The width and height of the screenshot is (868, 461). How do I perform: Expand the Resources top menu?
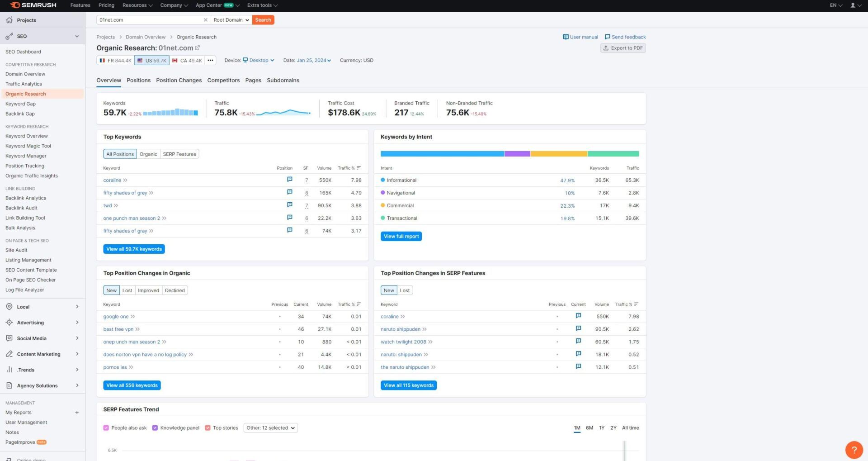click(137, 5)
